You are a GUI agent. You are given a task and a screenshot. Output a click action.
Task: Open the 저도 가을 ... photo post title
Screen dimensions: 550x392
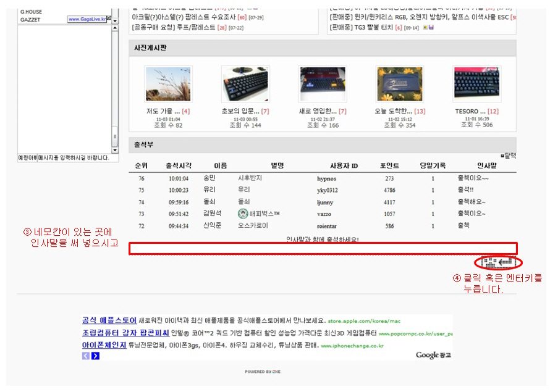163,111
